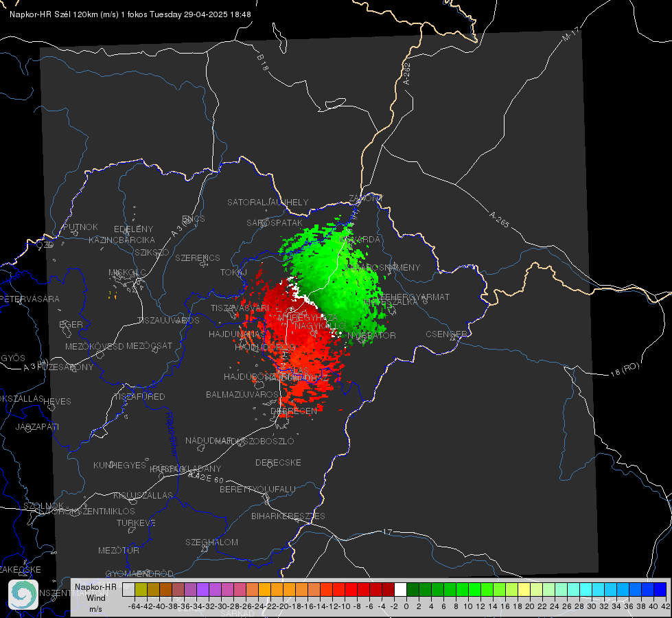The width and height of the screenshot is (672, 618).
Task: Select the A-265 road label
Action: 499,219
